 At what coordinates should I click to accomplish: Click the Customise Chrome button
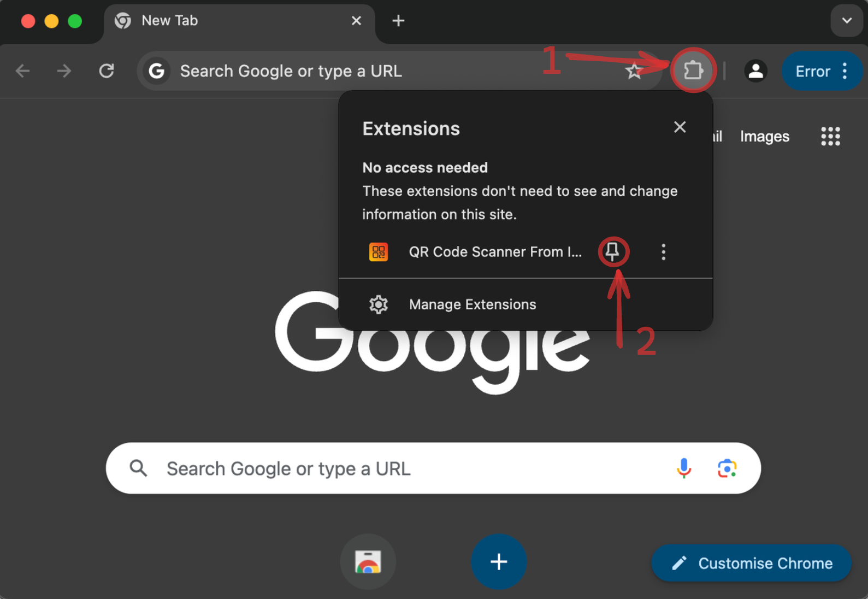752,563
